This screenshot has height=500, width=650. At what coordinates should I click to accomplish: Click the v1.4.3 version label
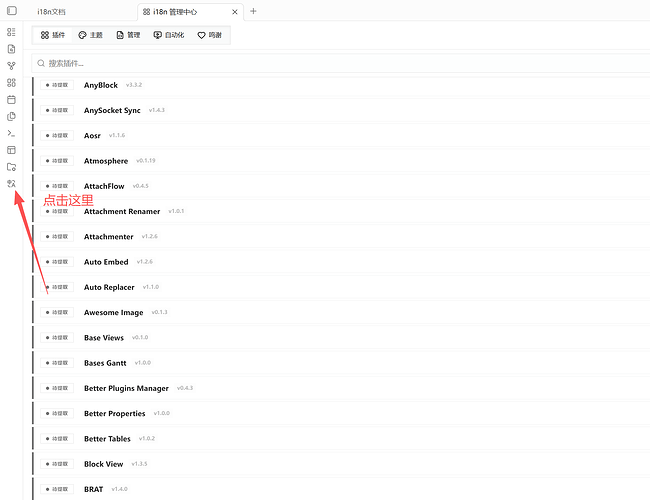(157, 110)
